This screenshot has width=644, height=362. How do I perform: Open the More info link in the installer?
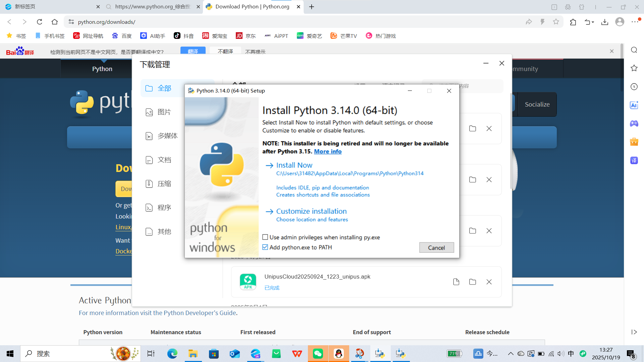click(x=328, y=151)
